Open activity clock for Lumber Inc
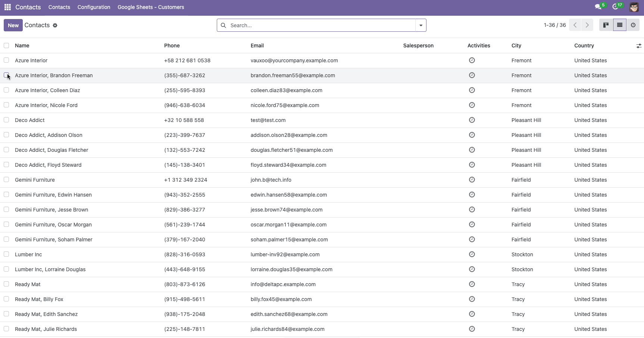 point(472,254)
